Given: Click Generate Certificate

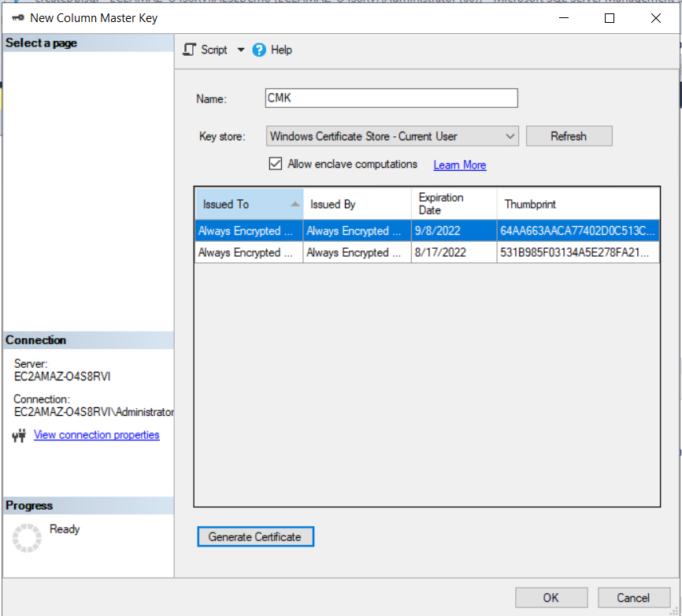Looking at the screenshot, I should (255, 536).
